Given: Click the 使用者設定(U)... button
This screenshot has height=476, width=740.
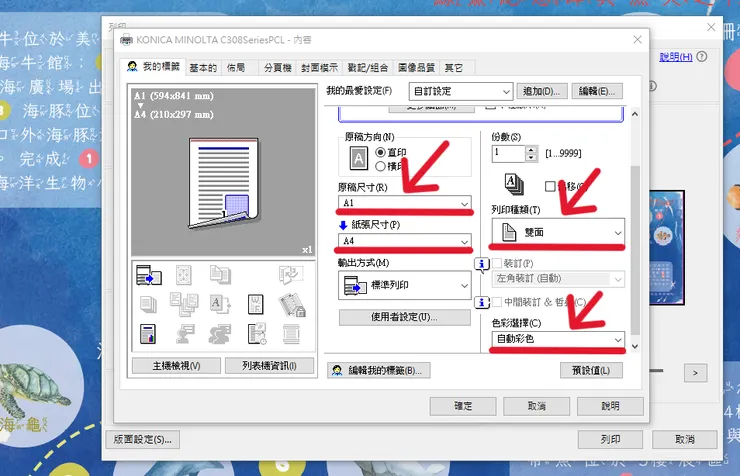Looking at the screenshot, I should pyautogui.click(x=404, y=317).
